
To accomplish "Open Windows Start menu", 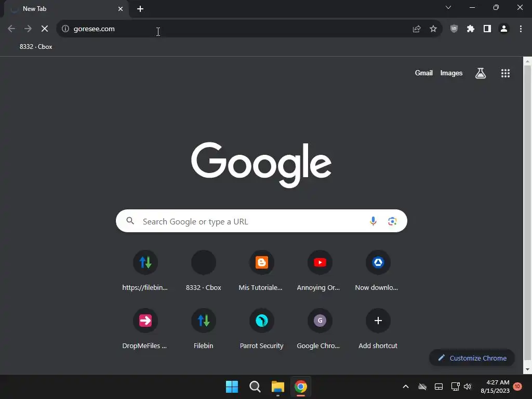I will (x=232, y=387).
